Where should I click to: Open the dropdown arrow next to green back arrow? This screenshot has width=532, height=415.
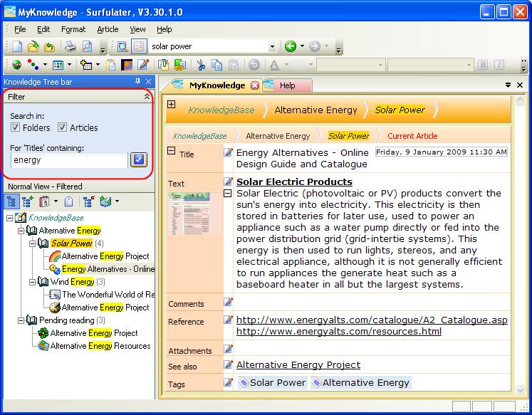(302, 46)
